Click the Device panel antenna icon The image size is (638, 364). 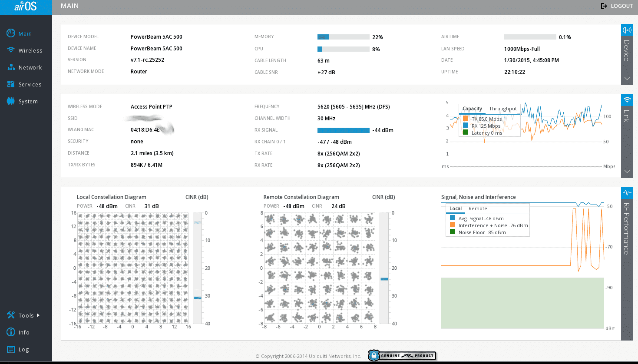click(627, 30)
